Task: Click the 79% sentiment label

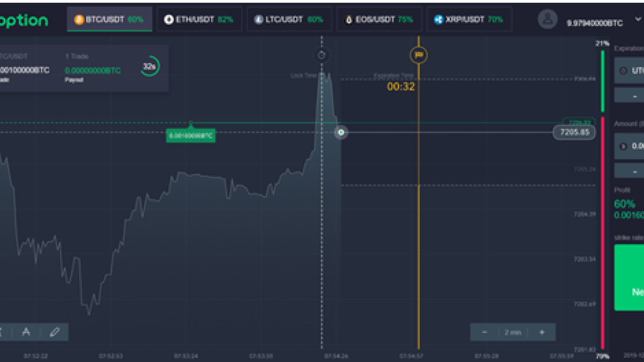Action: 602,356
